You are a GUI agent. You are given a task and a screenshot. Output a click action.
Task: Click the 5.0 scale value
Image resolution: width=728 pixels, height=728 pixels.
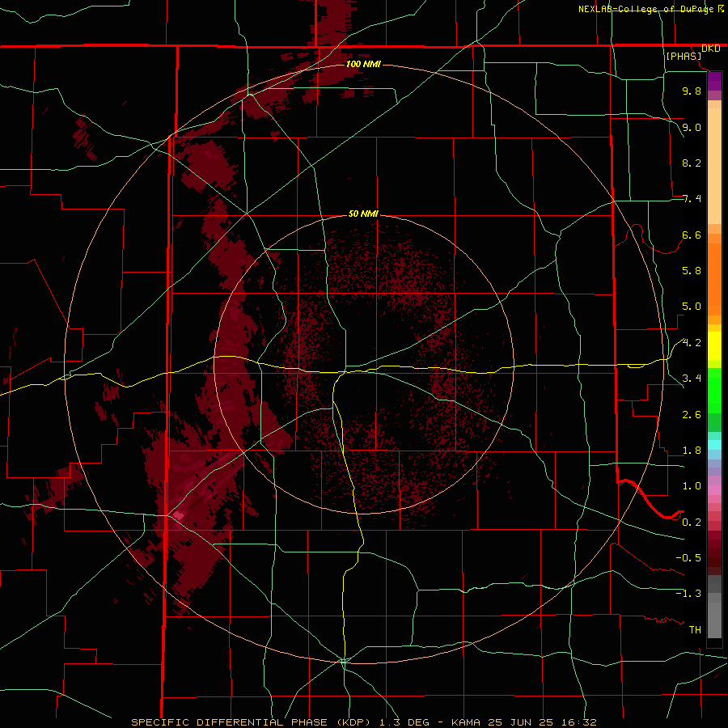(692, 307)
